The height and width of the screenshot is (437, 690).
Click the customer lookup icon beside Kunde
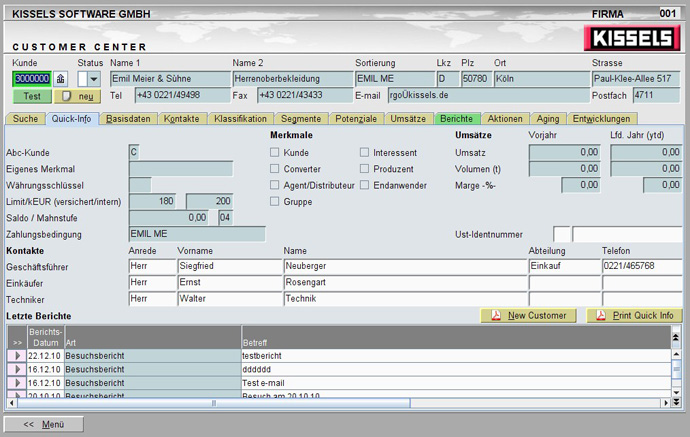tap(60, 79)
